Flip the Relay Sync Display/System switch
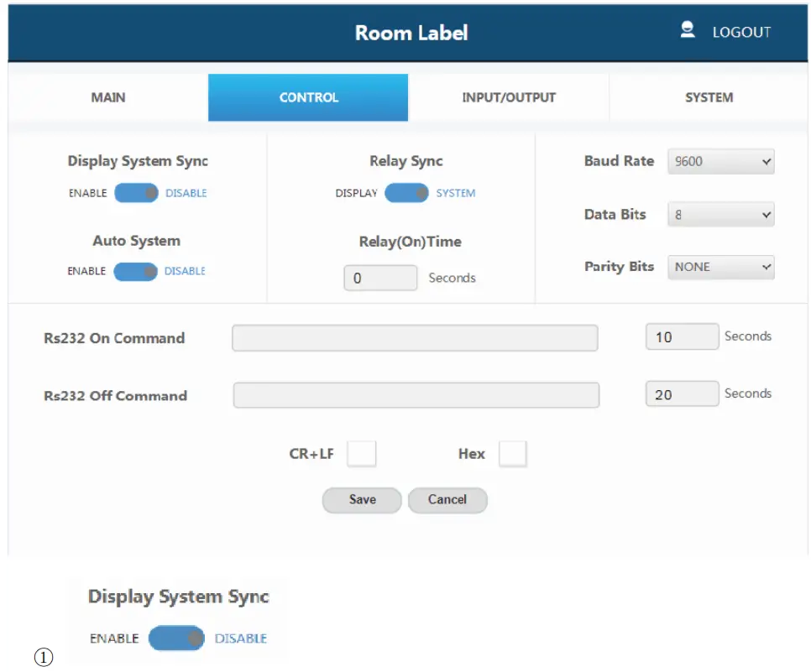811x672 pixels. [406, 193]
